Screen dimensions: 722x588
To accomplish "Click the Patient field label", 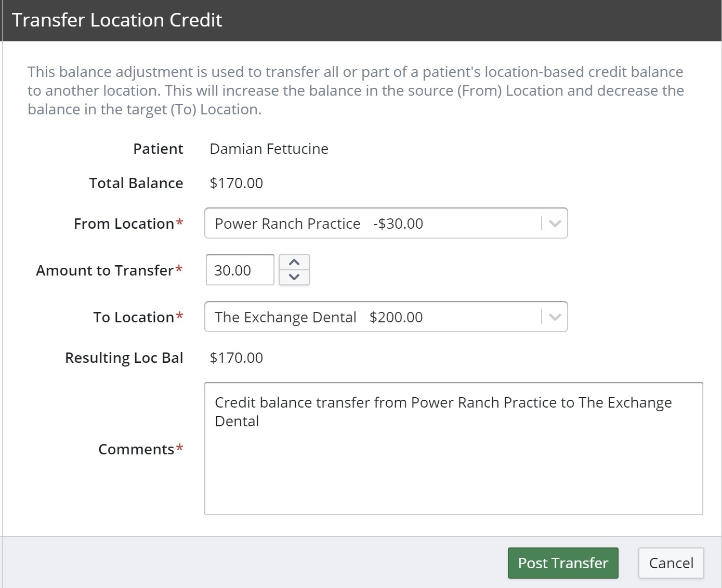I will pos(158,149).
